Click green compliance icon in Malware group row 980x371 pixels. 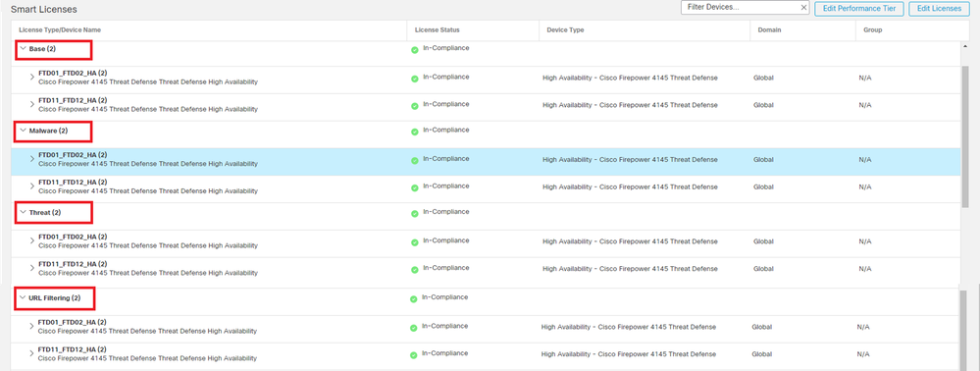pyautogui.click(x=414, y=132)
